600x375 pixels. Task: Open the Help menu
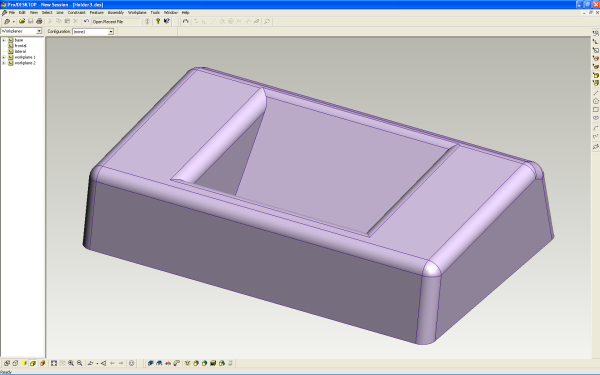pos(186,13)
